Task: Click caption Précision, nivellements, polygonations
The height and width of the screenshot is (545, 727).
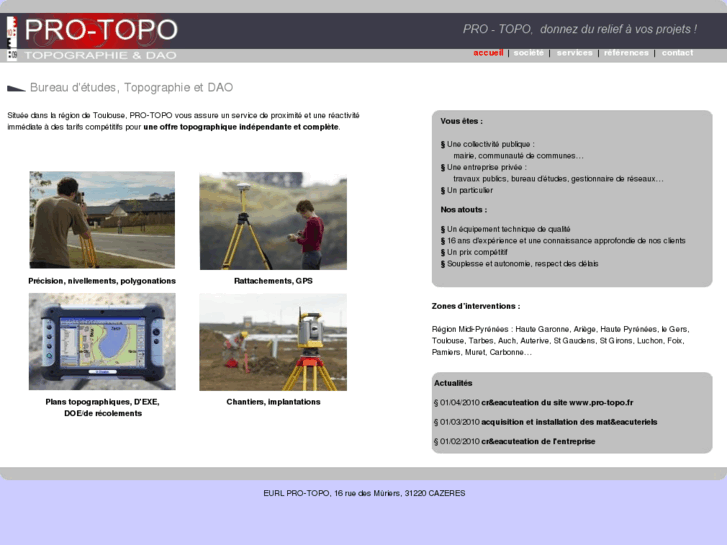Action: [102, 281]
